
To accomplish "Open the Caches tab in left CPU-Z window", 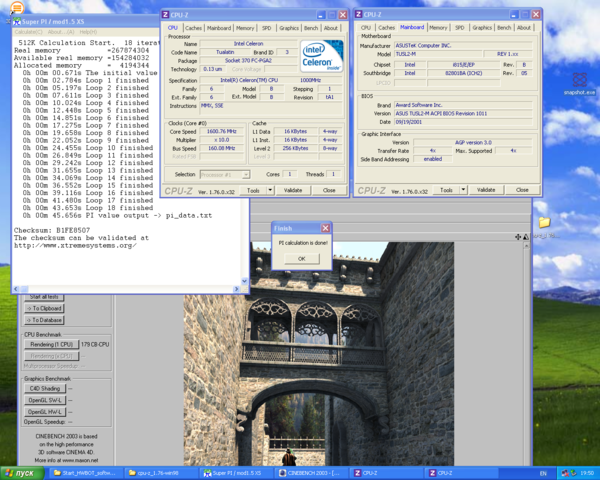I will pos(193,28).
